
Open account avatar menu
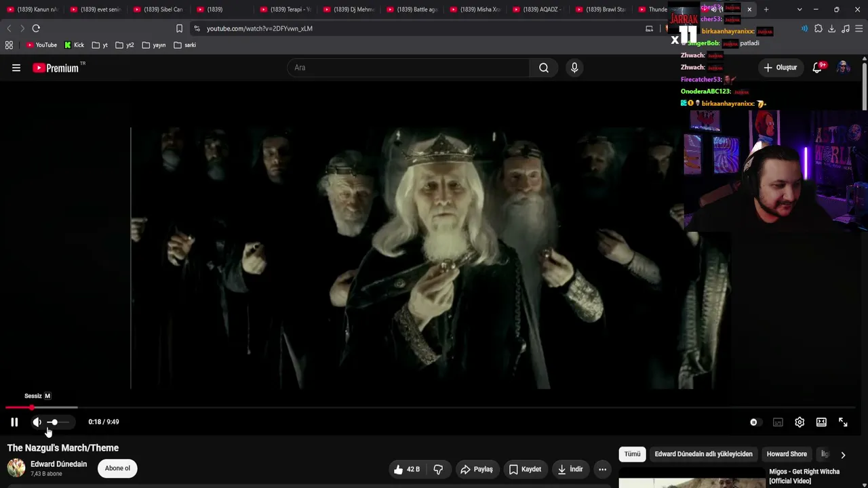point(843,68)
